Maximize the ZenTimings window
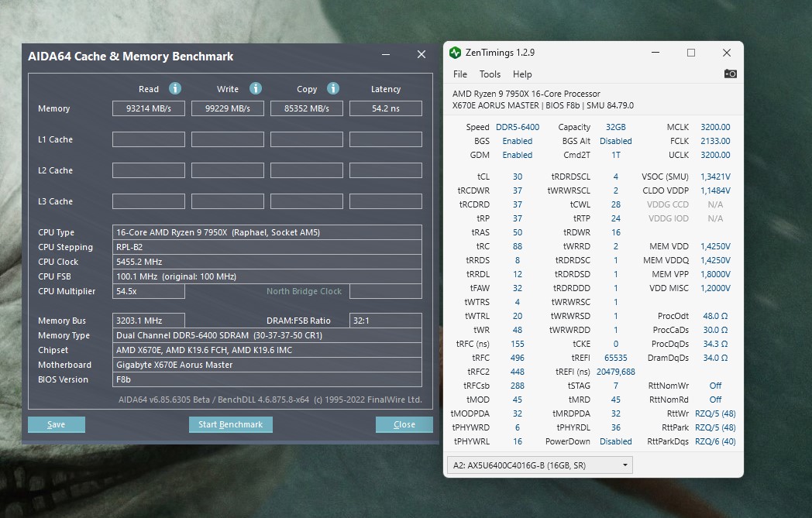 click(x=691, y=53)
